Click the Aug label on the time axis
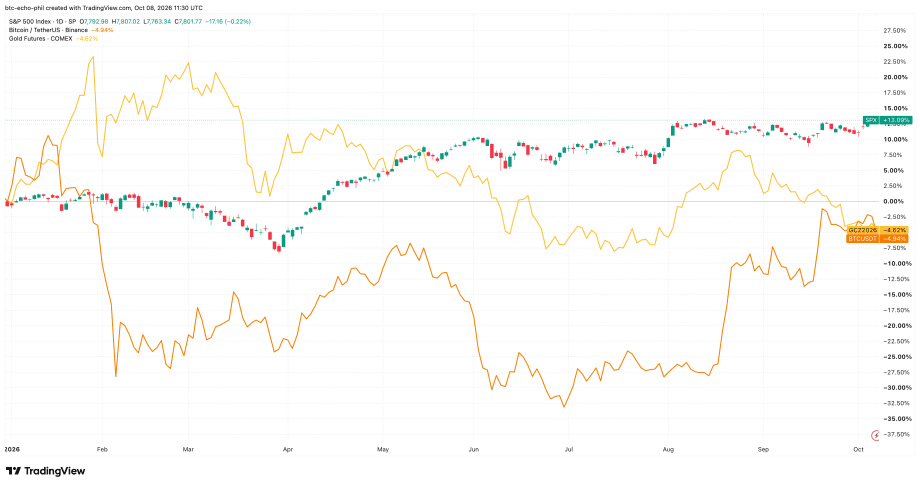920x486 pixels. click(x=668, y=450)
